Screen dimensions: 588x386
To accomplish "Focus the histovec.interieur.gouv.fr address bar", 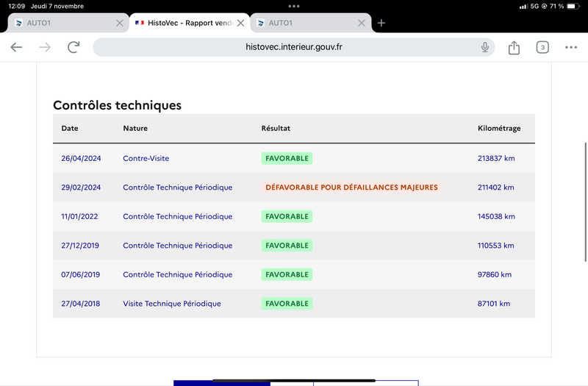I will point(293,47).
